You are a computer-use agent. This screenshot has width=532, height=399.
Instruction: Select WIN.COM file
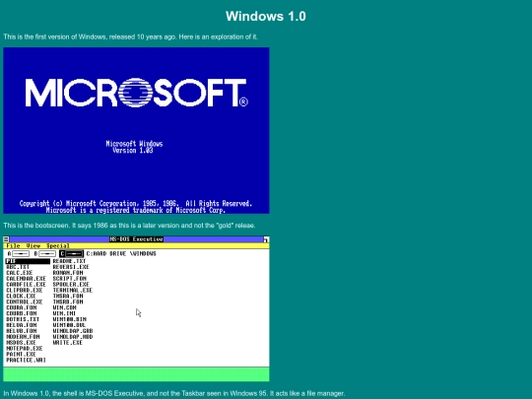pos(64,307)
